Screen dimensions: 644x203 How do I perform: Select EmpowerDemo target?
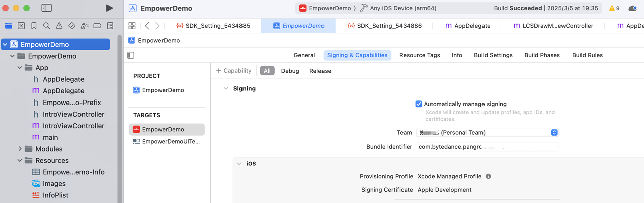point(167,129)
